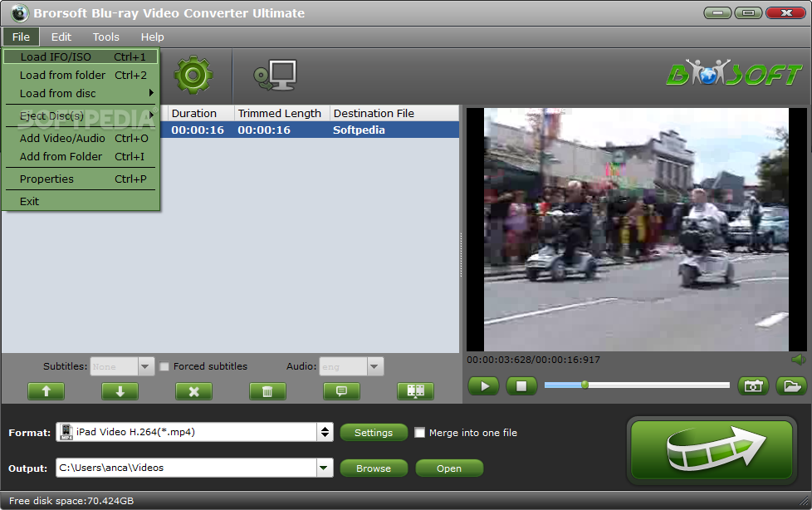Select the Softpedia destination file cell
Screen dimensions: 812x510
(x=359, y=130)
